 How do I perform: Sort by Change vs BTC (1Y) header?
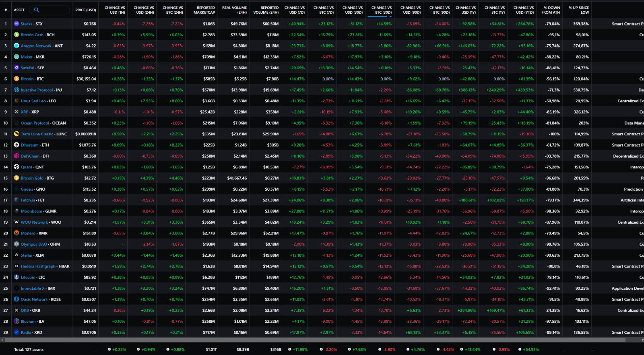tap(495, 10)
